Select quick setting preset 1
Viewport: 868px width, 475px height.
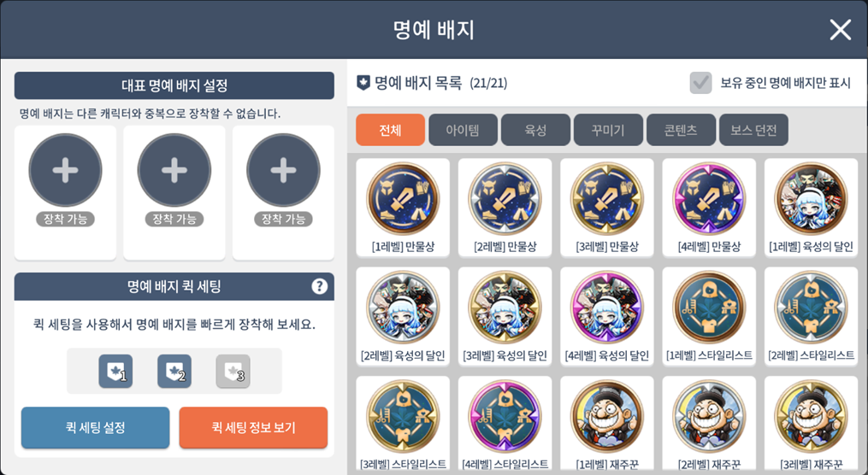tap(115, 371)
